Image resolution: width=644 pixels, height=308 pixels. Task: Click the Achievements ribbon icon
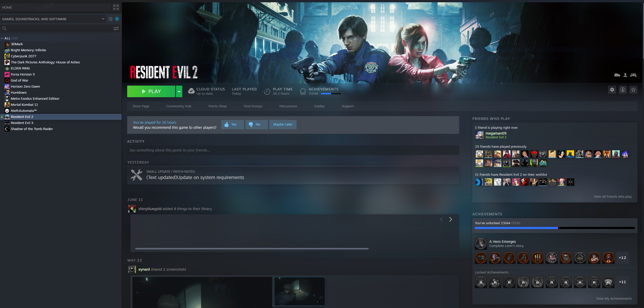[x=303, y=91]
